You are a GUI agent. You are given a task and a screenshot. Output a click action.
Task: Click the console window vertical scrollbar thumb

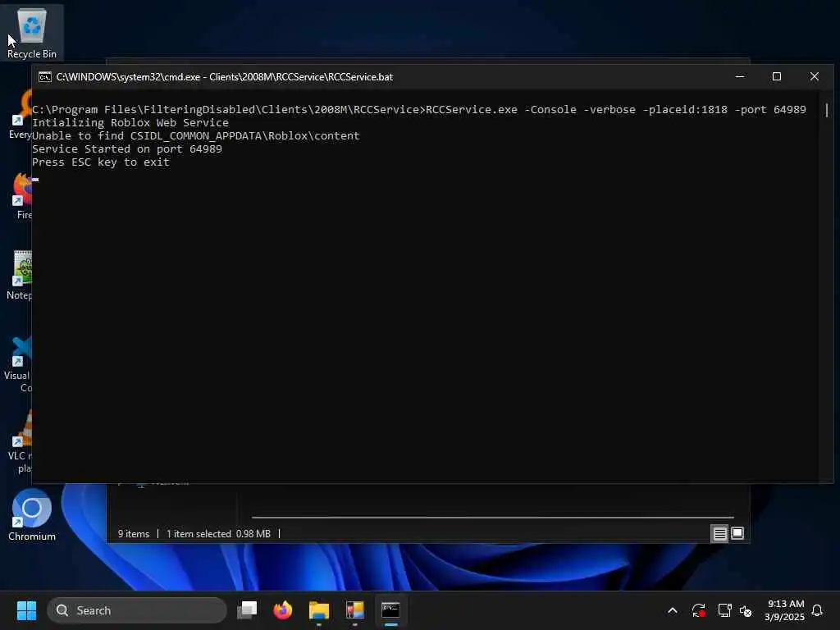click(x=827, y=111)
